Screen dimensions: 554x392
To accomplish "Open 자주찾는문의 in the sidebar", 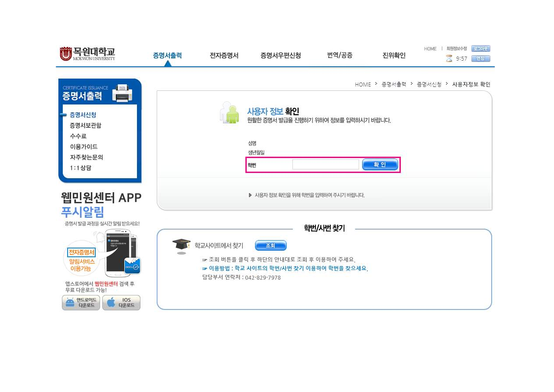I will 86,157.
